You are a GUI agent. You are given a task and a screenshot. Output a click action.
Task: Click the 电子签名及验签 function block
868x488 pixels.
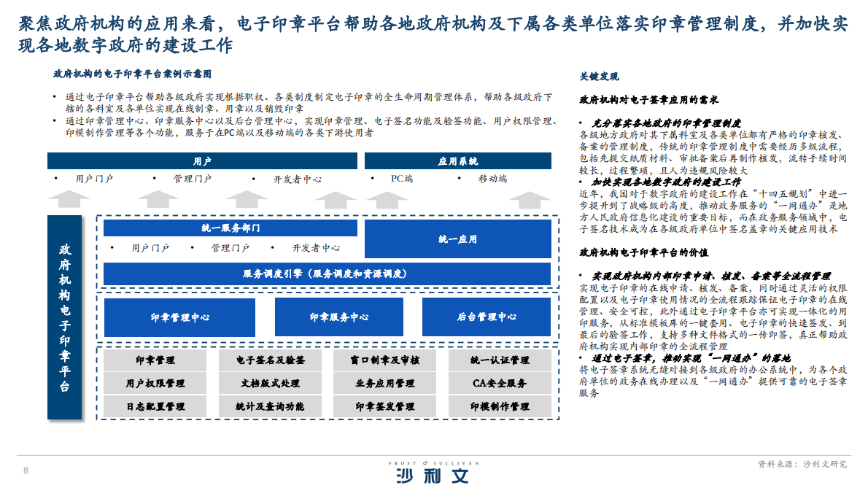coord(270,360)
